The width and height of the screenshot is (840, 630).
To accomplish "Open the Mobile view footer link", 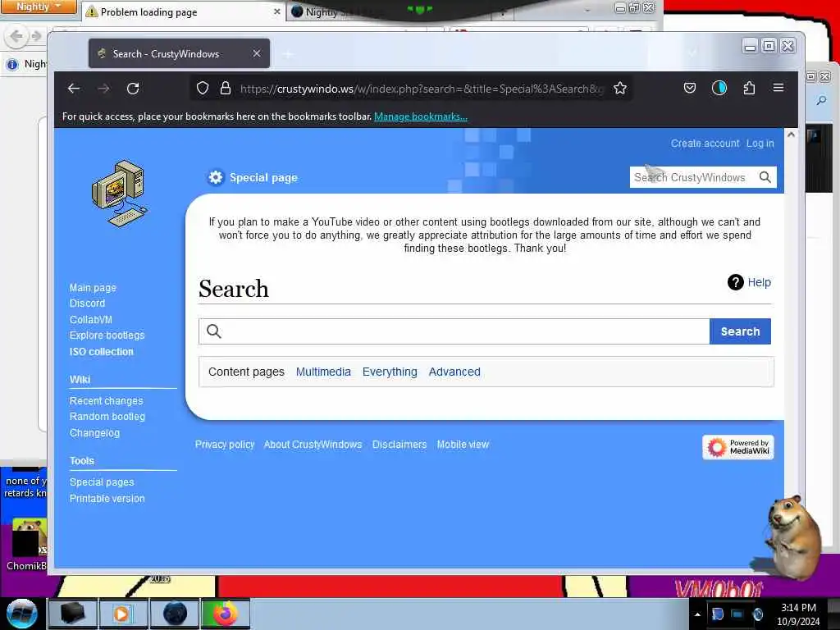I will click(x=463, y=445).
